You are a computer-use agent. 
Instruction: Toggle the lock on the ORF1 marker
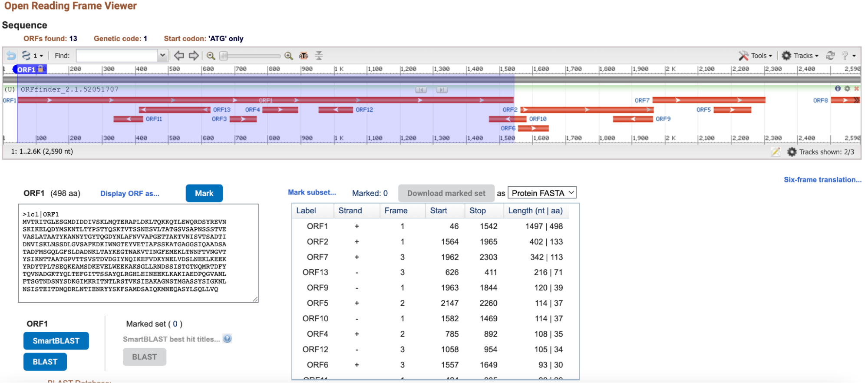coord(41,69)
